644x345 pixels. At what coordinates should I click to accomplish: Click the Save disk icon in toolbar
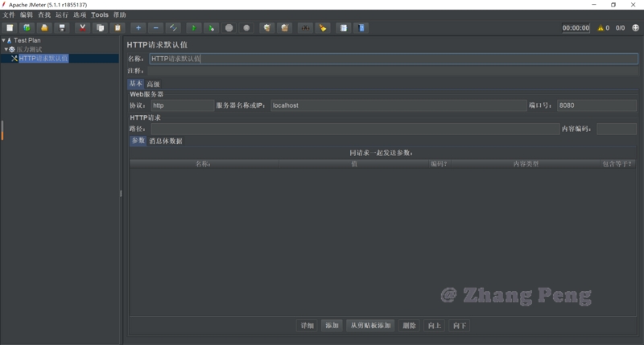[62, 28]
